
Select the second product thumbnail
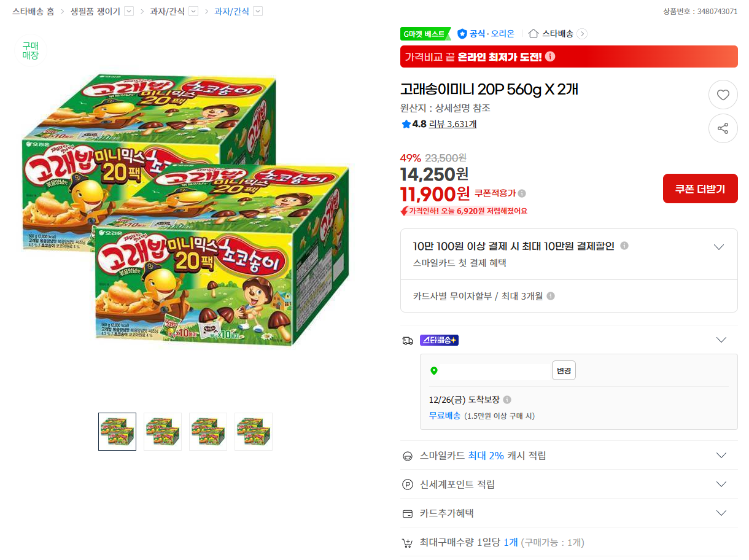click(x=162, y=432)
